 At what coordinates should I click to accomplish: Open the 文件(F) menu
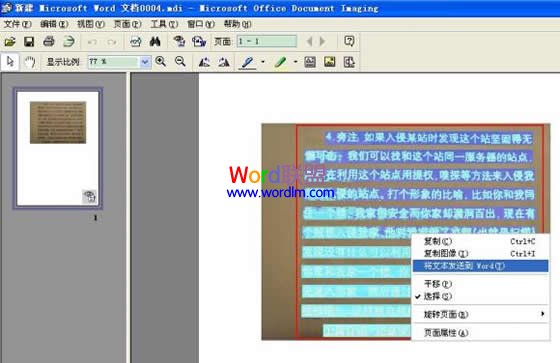click(x=17, y=24)
